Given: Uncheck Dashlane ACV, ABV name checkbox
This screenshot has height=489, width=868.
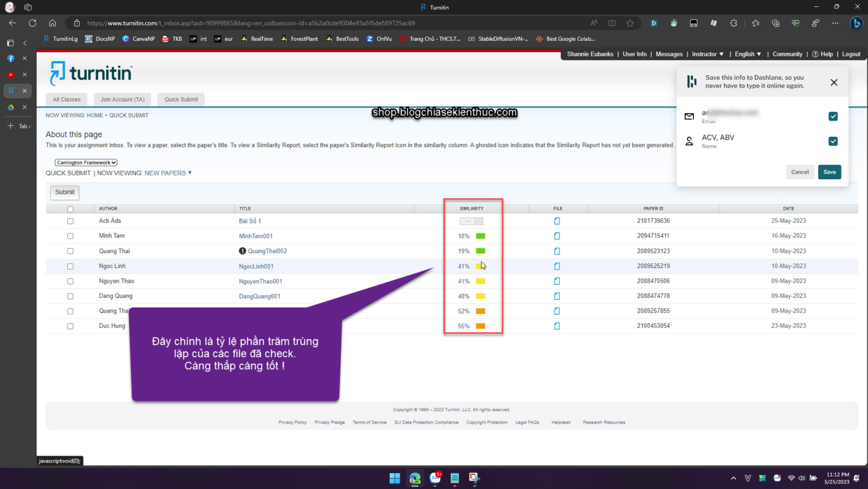Looking at the screenshot, I should coord(833,141).
